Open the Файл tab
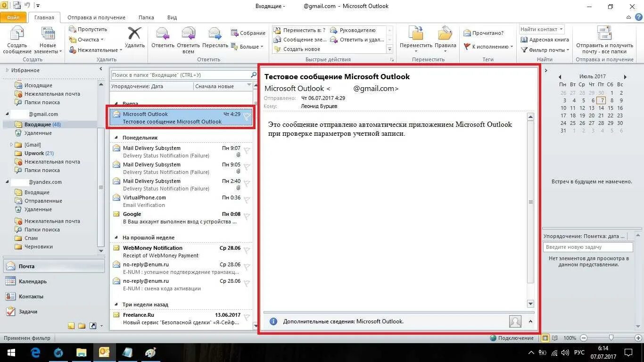644x362 pixels. tap(13, 17)
